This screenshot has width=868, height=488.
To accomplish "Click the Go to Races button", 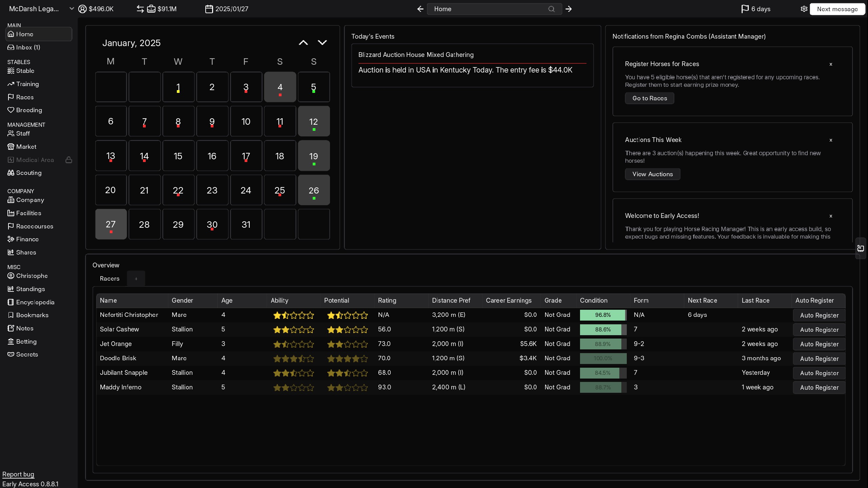I will (x=649, y=98).
